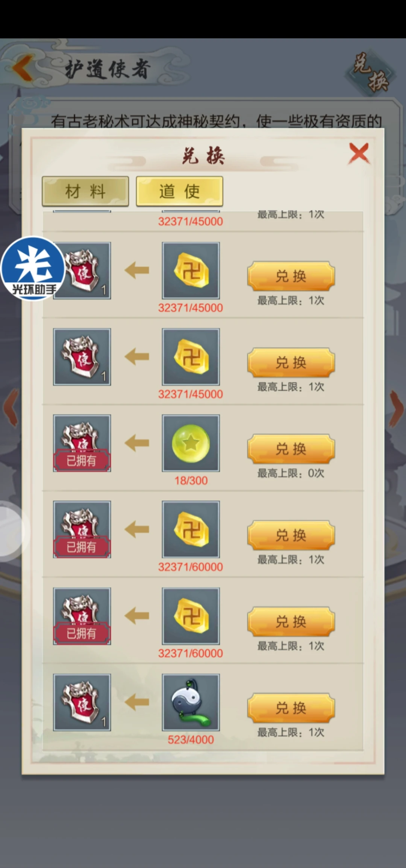406x868 pixels.
Task: Tap the gray floating circle on left edge
Action: [13, 531]
